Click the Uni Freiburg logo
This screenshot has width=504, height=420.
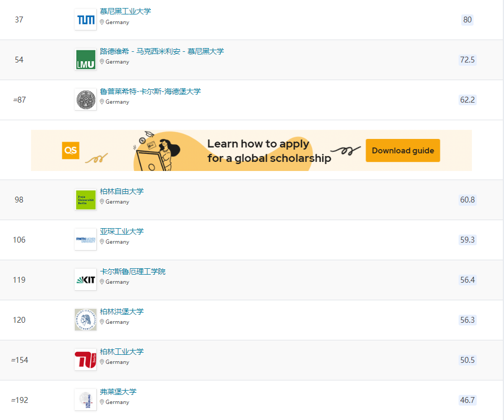pyautogui.click(x=86, y=400)
